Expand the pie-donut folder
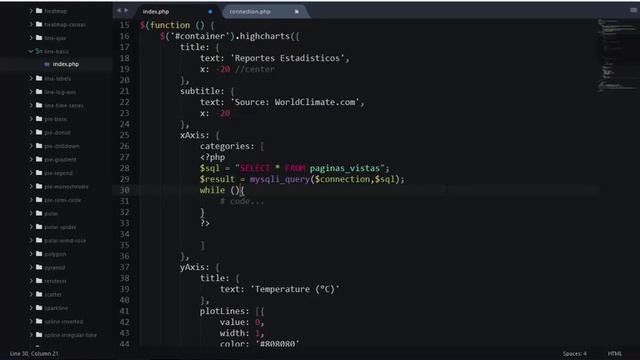The width and height of the screenshot is (640, 360). coord(31,132)
